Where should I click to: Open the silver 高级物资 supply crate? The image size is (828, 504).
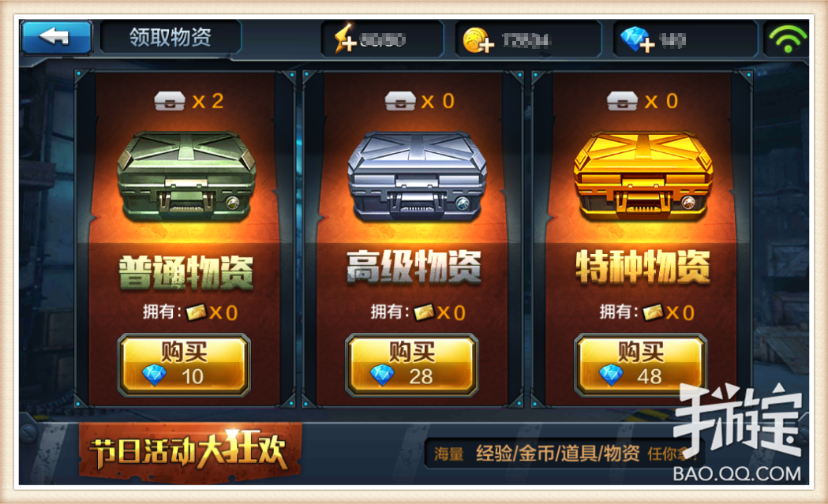coord(417,176)
